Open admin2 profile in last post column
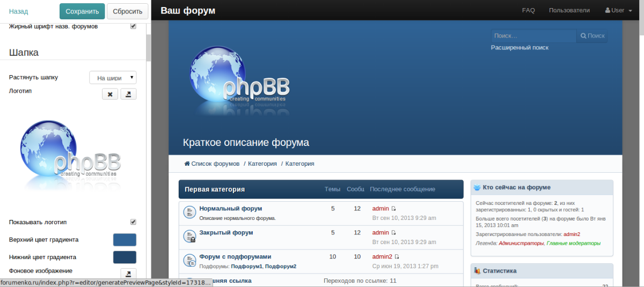Screen dimensions: 644x287 (382, 257)
